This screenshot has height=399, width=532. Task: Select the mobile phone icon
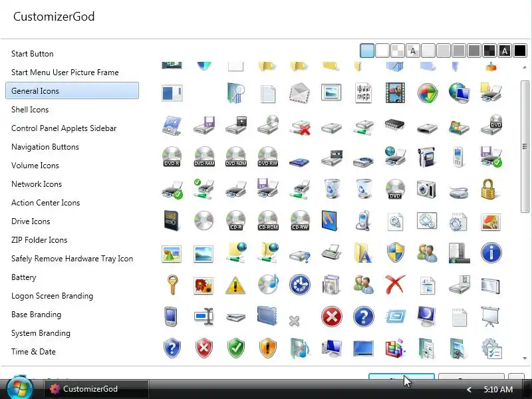[458, 157]
